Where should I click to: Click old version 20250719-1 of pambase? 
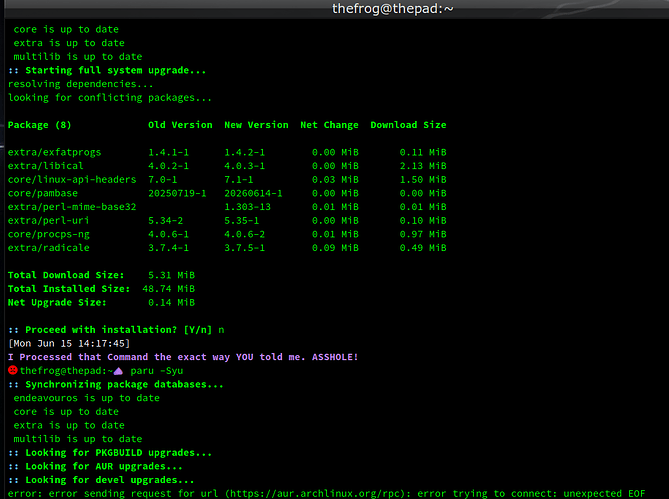pos(177,193)
